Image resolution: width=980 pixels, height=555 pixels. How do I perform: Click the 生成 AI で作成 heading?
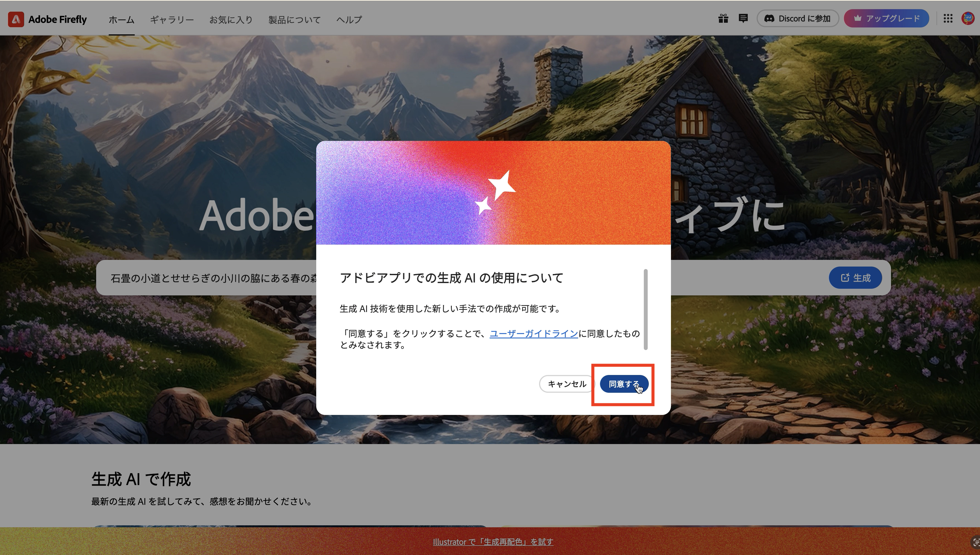[x=141, y=479]
